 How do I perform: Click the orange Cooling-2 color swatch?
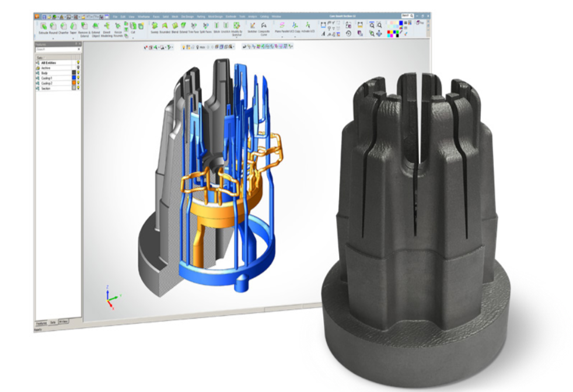click(74, 83)
